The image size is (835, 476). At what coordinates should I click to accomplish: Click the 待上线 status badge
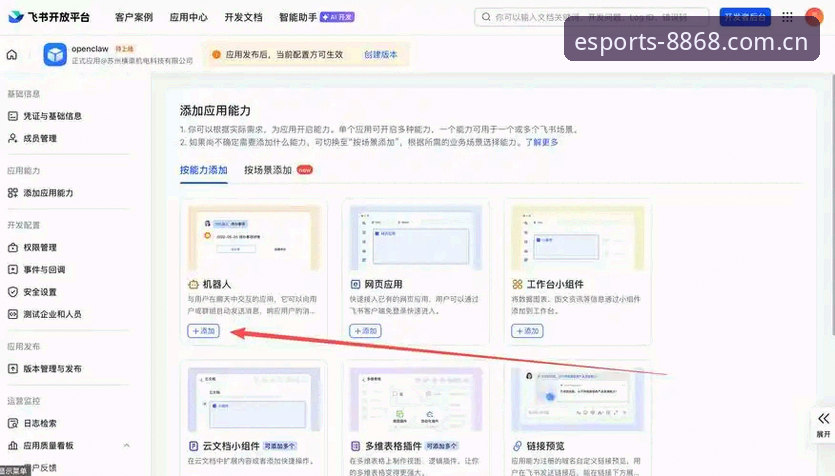click(x=125, y=48)
